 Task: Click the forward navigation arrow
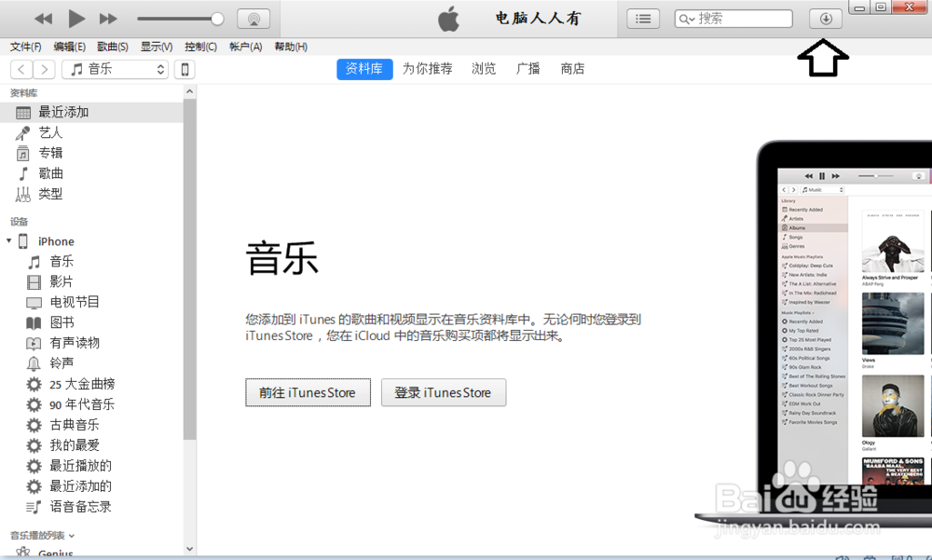(44, 70)
